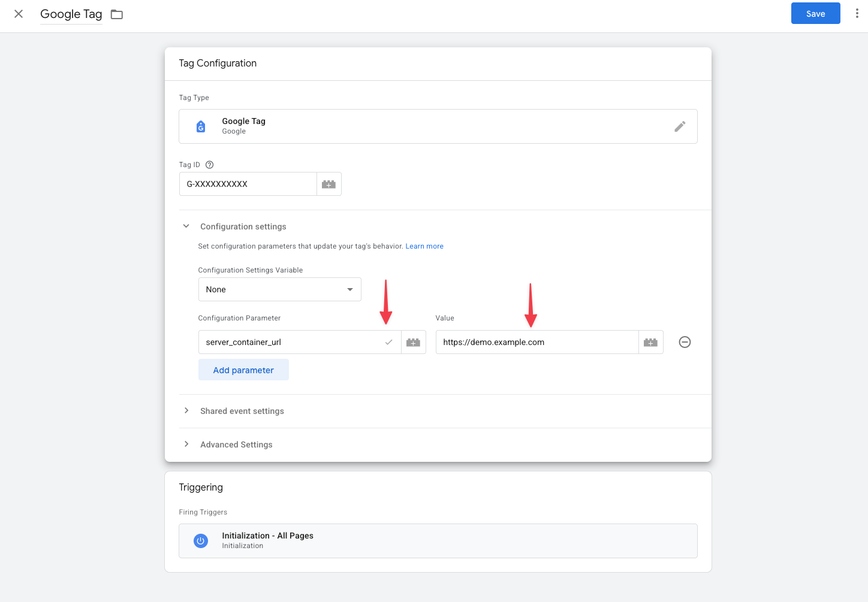Click the Initialization trigger power icon
Screen dimensions: 868x602
[x=201, y=541]
